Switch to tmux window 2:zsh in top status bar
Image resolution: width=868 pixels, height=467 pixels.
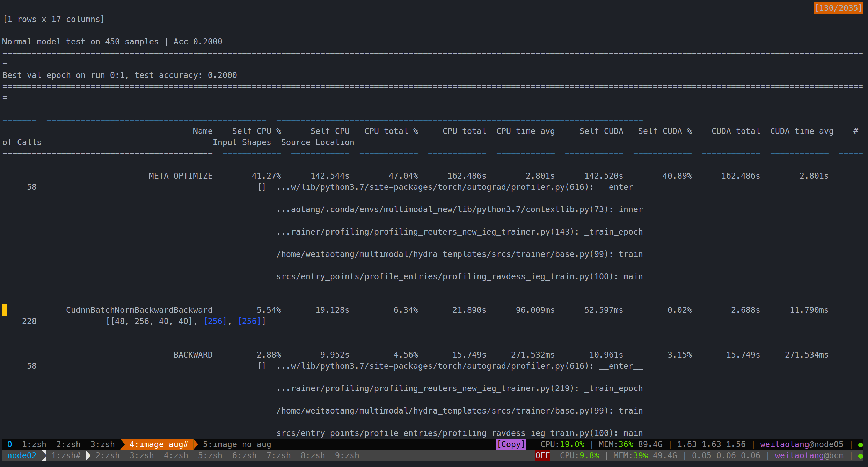(68, 444)
